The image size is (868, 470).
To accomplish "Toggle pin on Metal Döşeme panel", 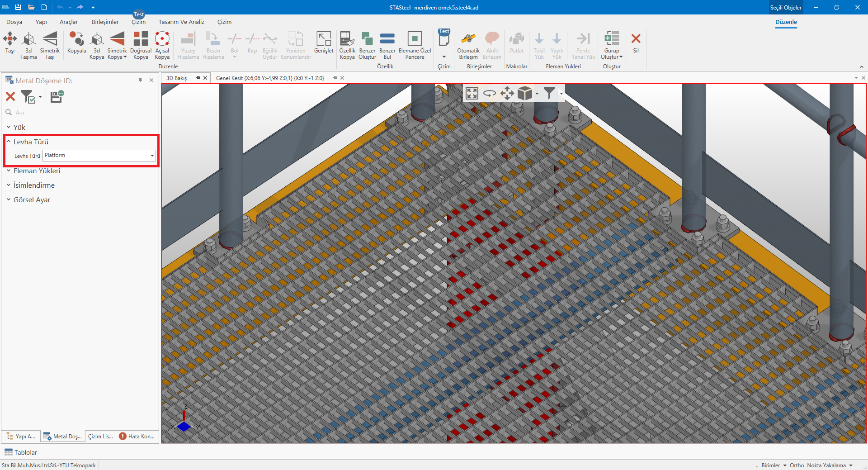I will click(141, 80).
